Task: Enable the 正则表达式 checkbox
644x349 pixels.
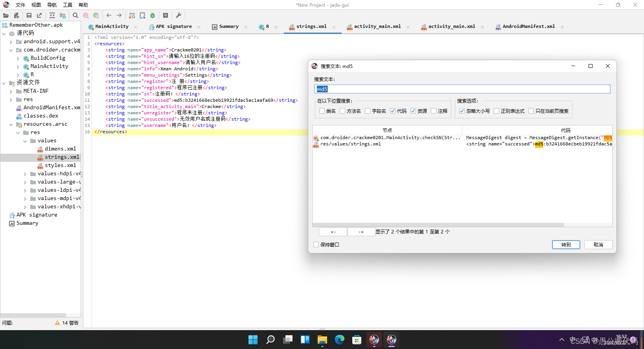Action: 497,111
